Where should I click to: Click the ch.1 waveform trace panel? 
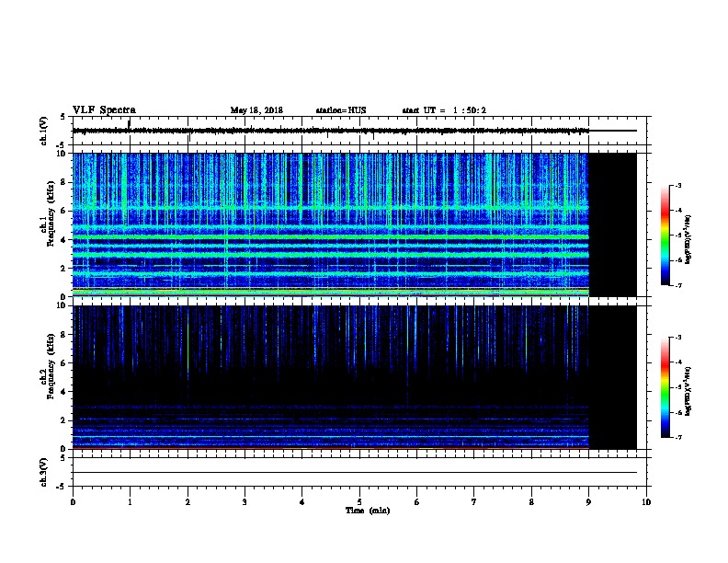pyautogui.click(x=359, y=131)
